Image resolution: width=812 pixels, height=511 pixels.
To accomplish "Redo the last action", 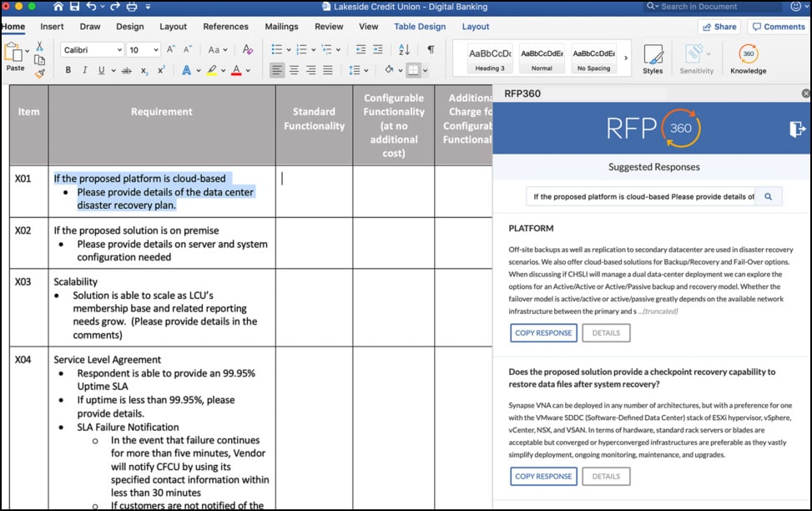I will tap(115, 7).
